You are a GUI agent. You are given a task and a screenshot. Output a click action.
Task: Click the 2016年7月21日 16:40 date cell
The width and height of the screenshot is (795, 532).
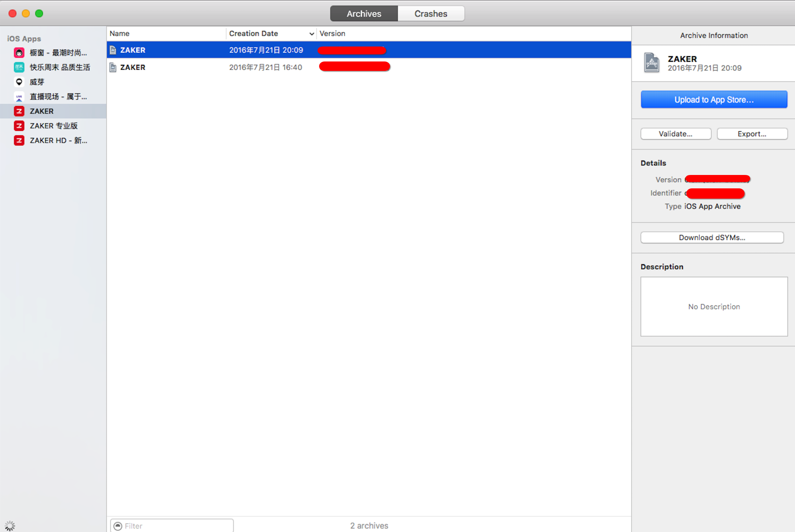pyautogui.click(x=266, y=67)
